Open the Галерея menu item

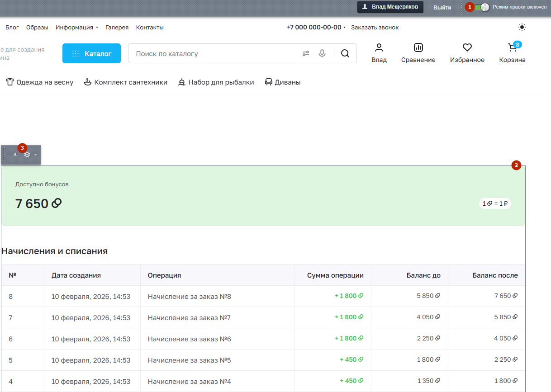(x=117, y=28)
